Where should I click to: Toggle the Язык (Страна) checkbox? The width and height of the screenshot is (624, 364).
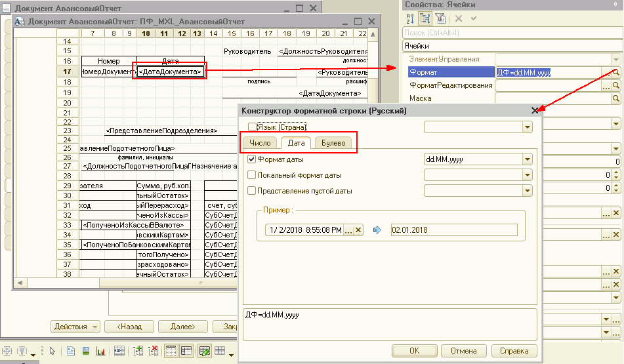tap(251, 127)
